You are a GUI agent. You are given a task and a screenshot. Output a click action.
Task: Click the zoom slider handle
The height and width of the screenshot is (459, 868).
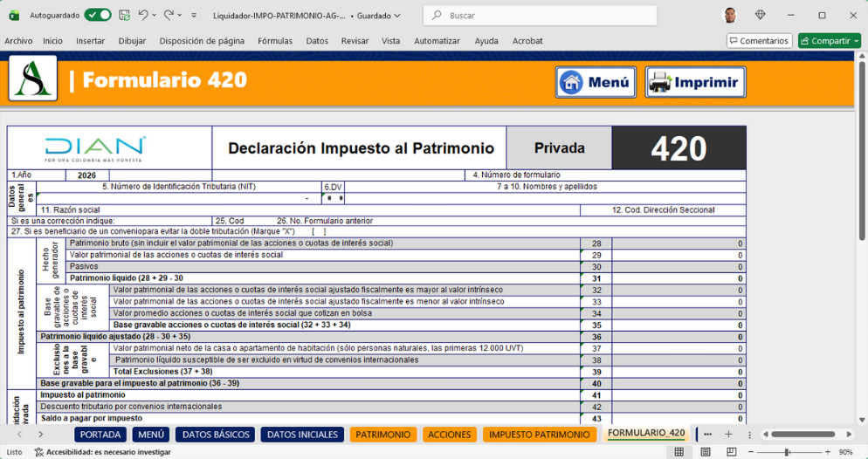point(787,452)
